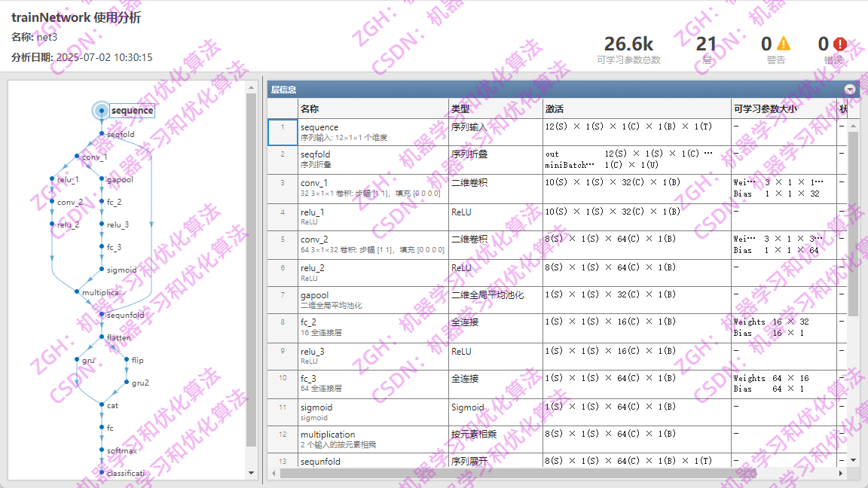Click the gru node in the network graph

coord(78,360)
